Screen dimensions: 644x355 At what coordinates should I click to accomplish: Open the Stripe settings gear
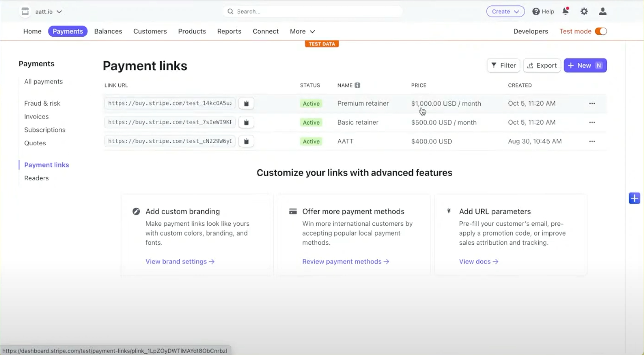[x=584, y=11]
